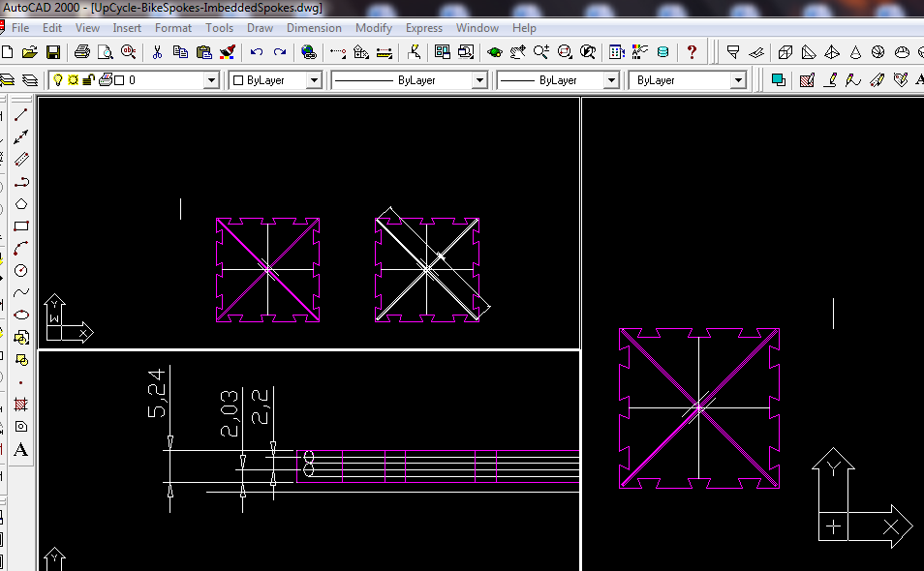Select the Polyline tool
This screenshot has width=924, height=571.
(20, 182)
